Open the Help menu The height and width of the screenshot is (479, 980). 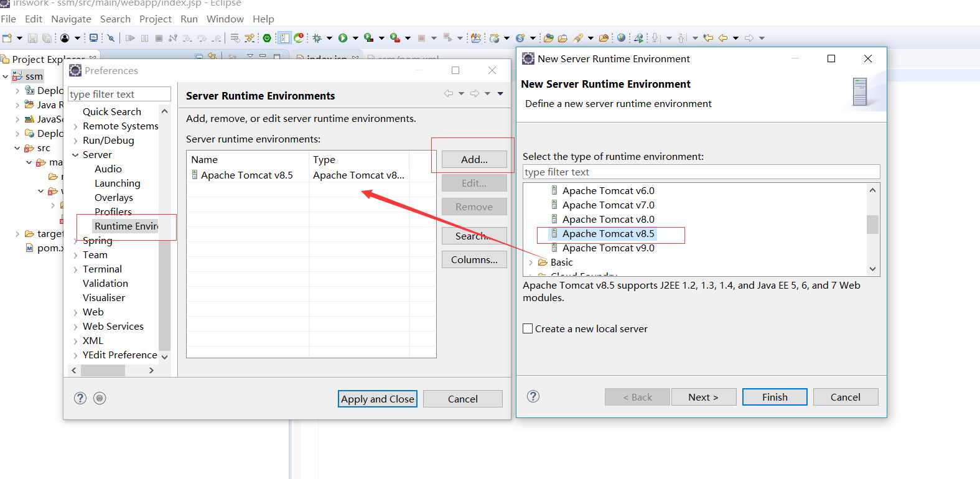(x=263, y=19)
